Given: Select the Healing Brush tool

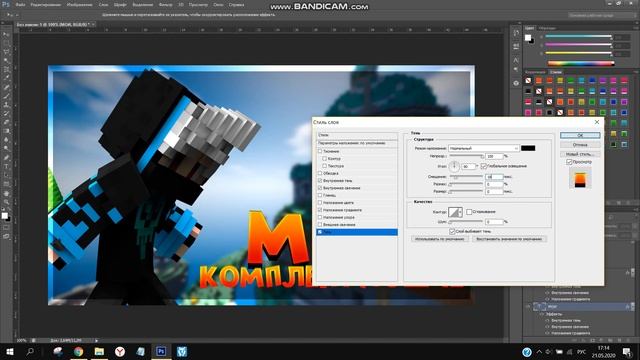Looking at the screenshot, I should click(6, 87).
